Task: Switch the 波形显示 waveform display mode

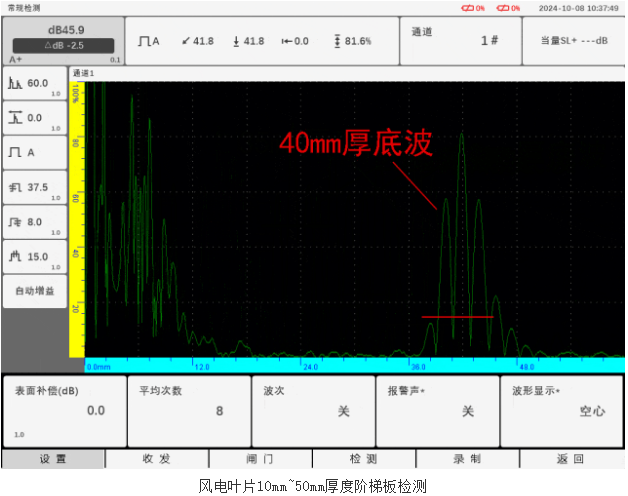Action: [x=561, y=410]
